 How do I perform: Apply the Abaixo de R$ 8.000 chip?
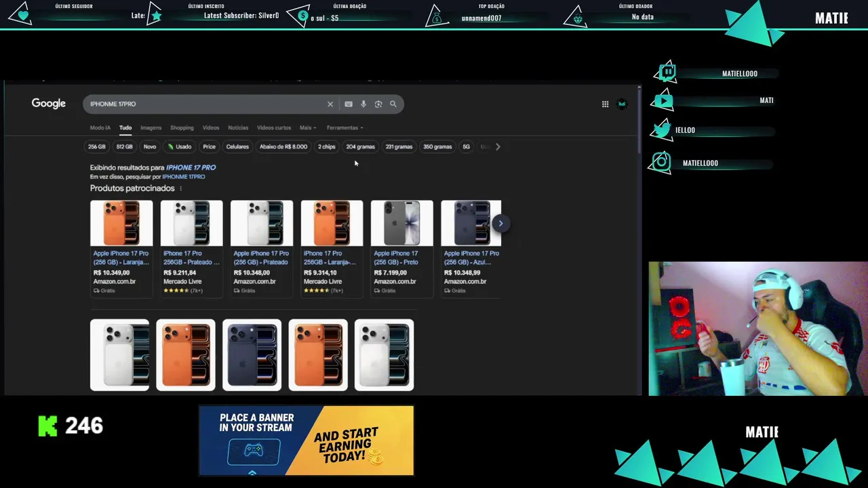283,147
